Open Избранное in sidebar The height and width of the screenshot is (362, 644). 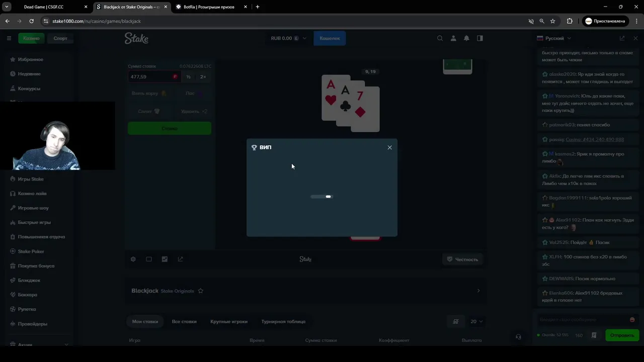coord(31,59)
